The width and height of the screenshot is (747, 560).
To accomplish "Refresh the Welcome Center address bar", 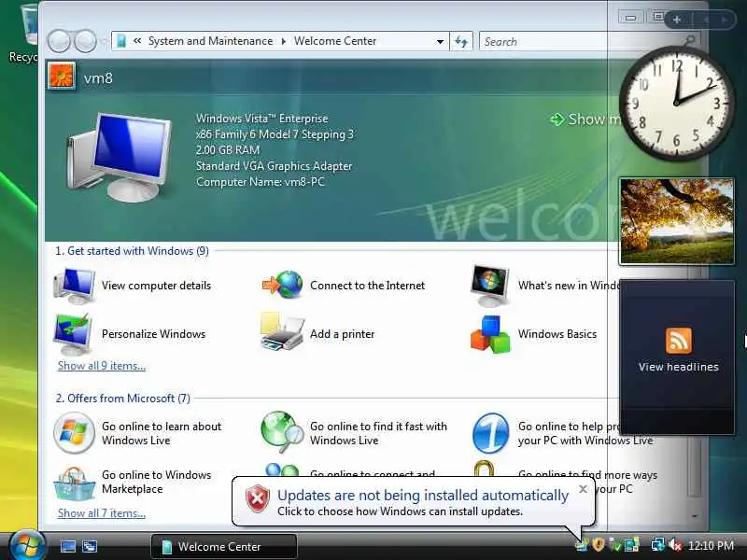I will tap(461, 41).
